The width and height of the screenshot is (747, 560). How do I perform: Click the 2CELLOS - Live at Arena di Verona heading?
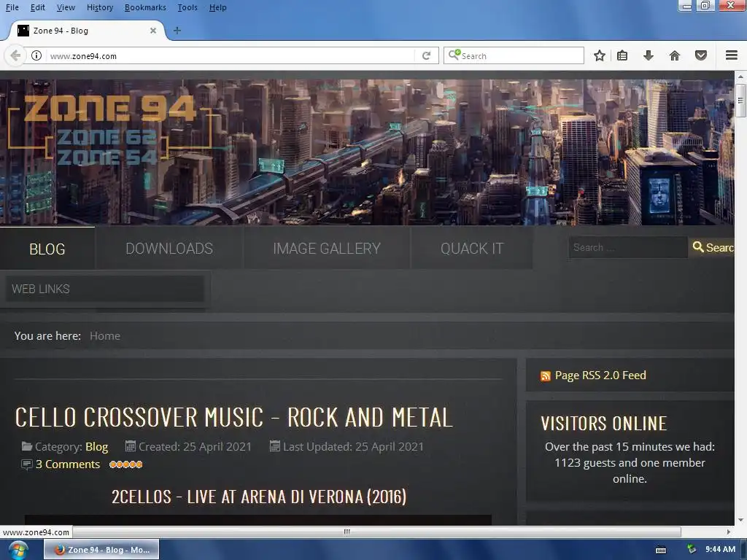[259, 497]
